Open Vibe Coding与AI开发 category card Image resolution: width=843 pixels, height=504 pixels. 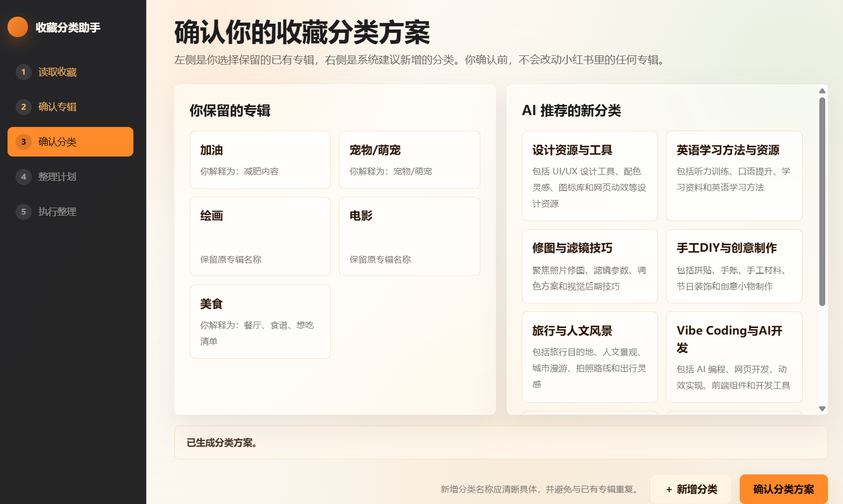coord(734,357)
